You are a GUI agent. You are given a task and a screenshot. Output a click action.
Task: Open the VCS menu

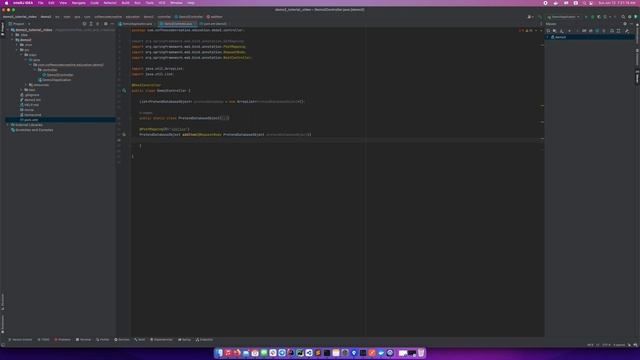point(162,3)
